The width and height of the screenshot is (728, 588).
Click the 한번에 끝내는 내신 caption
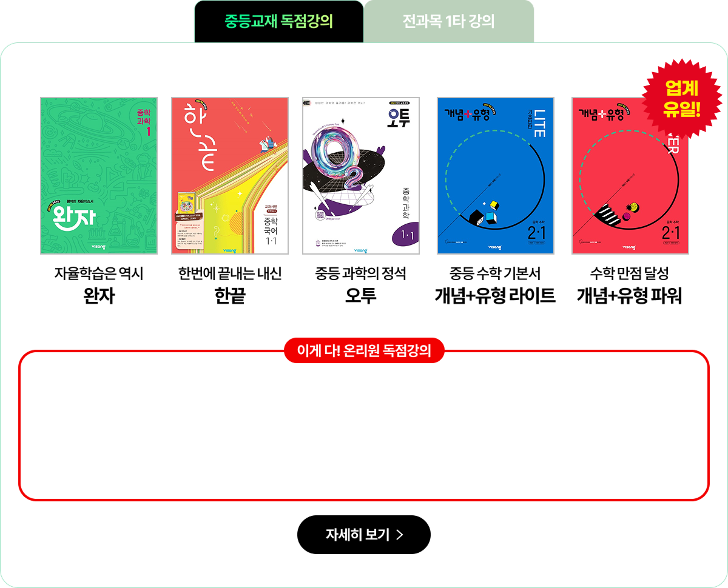(230, 273)
